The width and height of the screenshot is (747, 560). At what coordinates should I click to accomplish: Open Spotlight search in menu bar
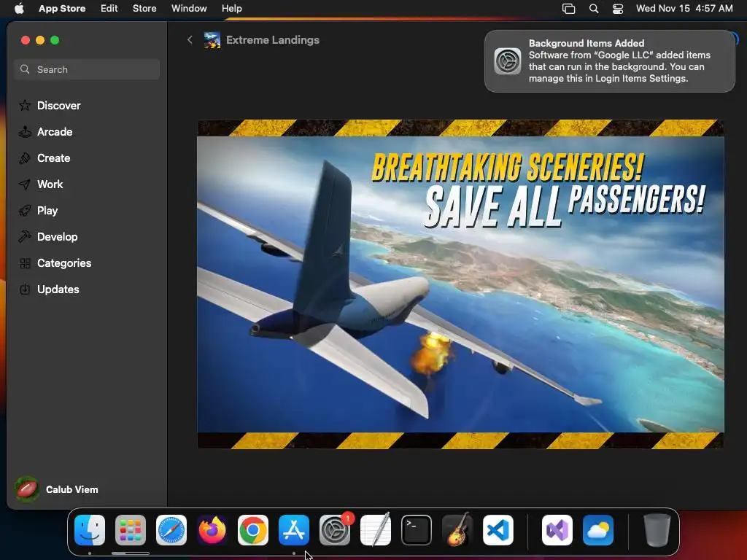594,9
